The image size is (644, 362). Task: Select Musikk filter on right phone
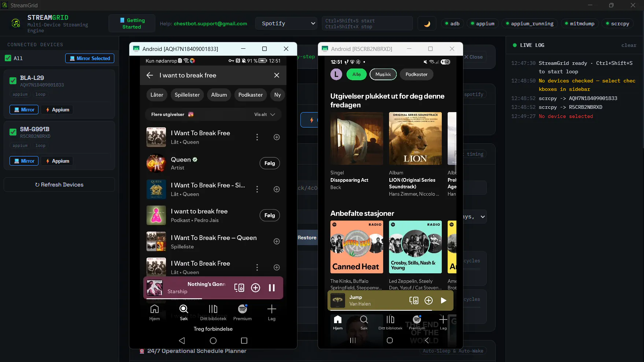point(383,74)
